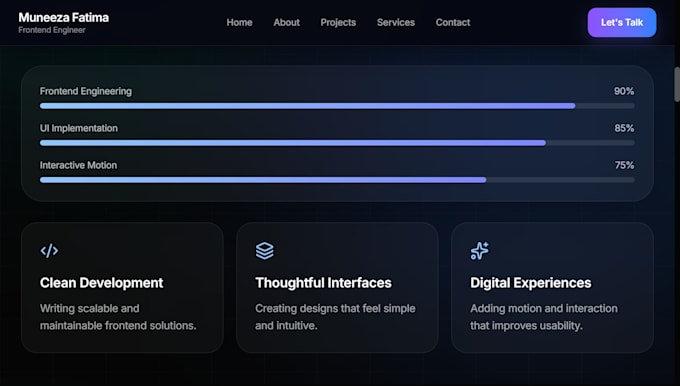
Task: Click the Frontend Engineering progress bar
Action: point(337,106)
